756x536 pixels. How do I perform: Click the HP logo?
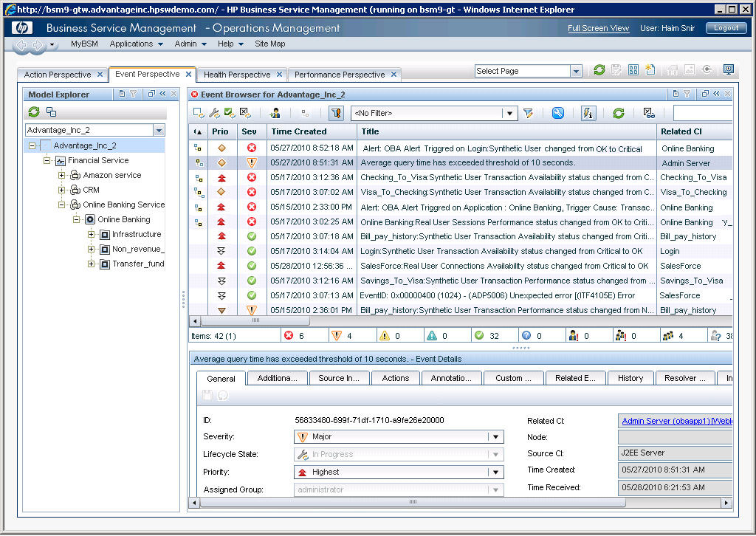22,28
